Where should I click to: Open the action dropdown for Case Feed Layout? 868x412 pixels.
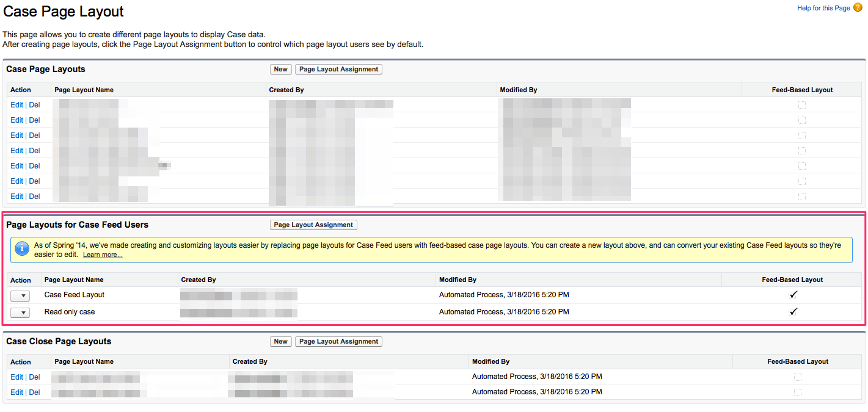(x=21, y=295)
